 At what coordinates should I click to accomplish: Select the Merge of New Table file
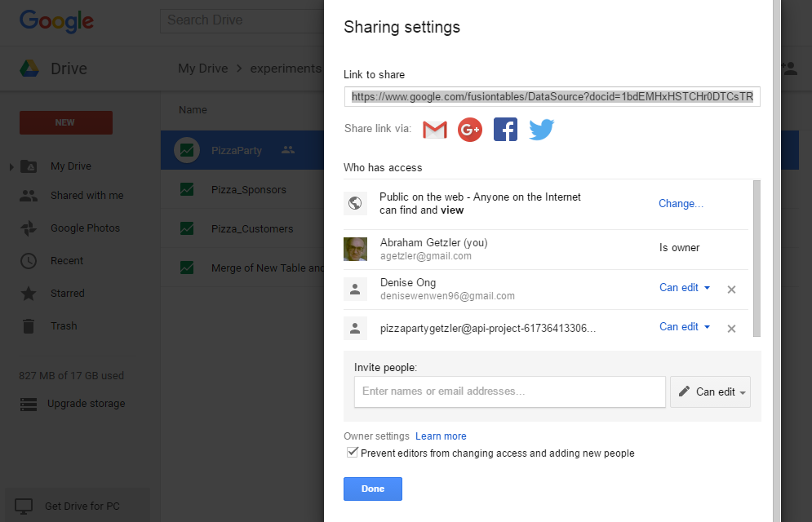[267, 268]
